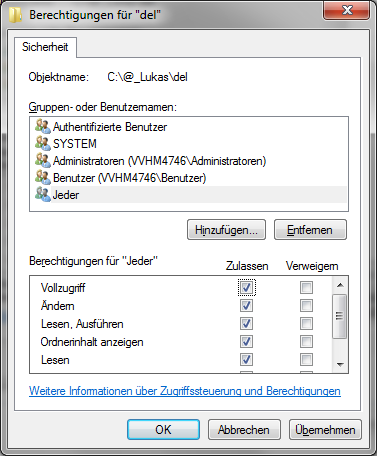377x456 pixels.
Task: Check Verweigern for Ordnerinhalt anzeigen
Action: (x=306, y=342)
